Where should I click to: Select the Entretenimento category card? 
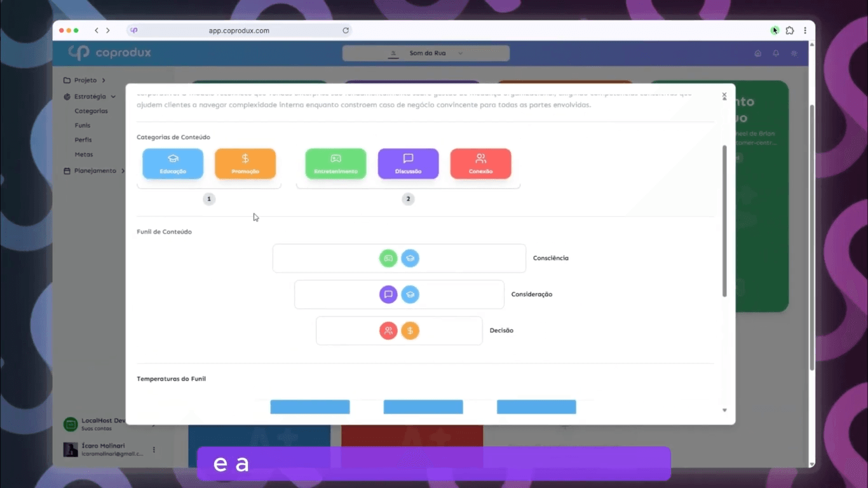[x=336, y=164]
